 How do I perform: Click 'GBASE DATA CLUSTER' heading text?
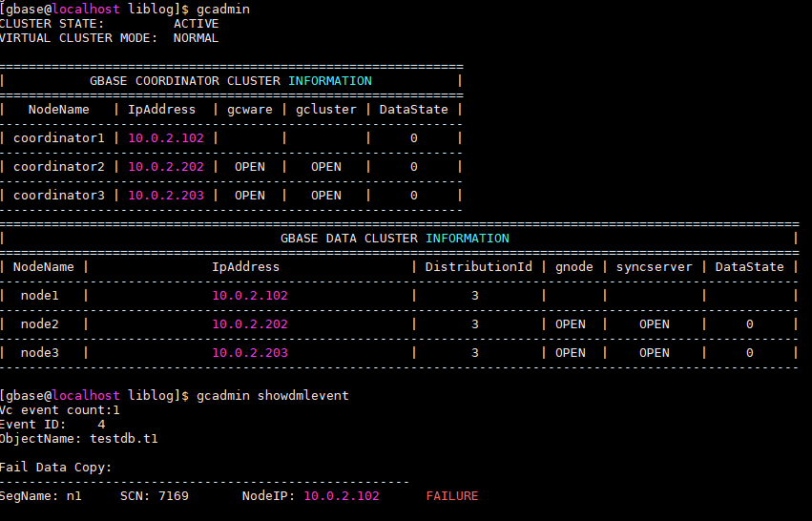click(x=351, y=239)
